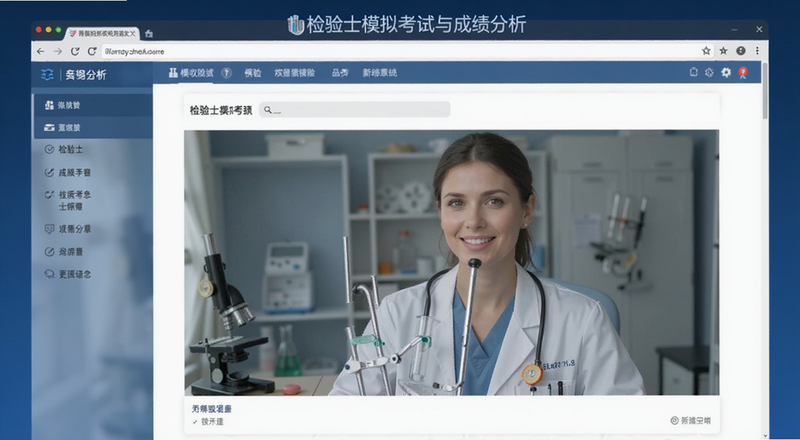800x440 pixels.
Task: Click the last sidebar item with the chat bubble icon
Action: pos(68,274)
